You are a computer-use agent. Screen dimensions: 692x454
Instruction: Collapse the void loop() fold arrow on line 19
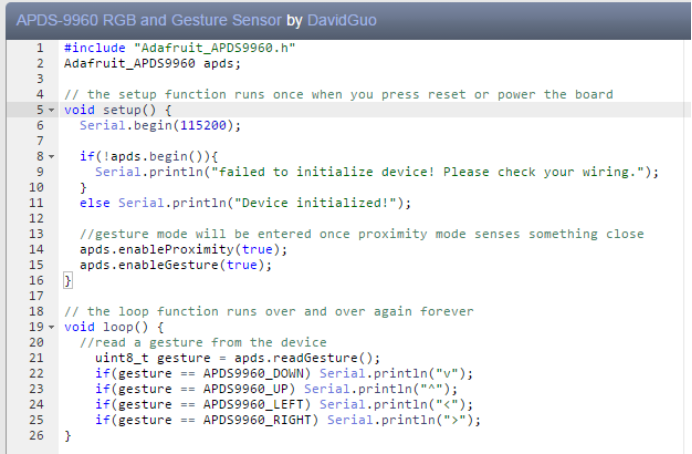pyautogui.click(x=51, y=327)
